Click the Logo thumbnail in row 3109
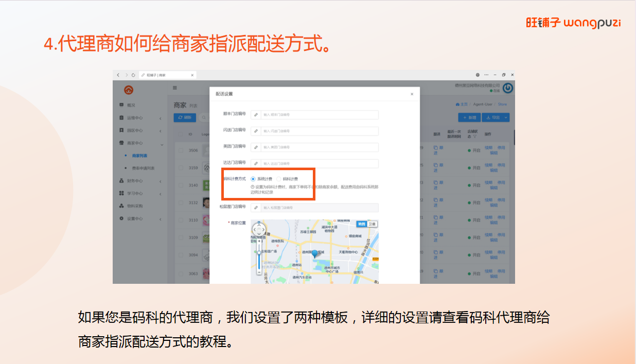Viewport: 636px width, 364px height. 206,238
